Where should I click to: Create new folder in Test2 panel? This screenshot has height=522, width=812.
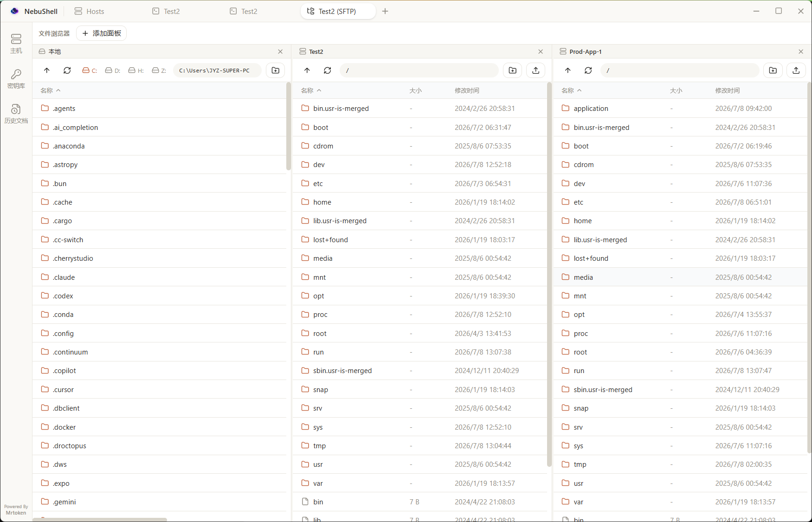coord(513,71)
